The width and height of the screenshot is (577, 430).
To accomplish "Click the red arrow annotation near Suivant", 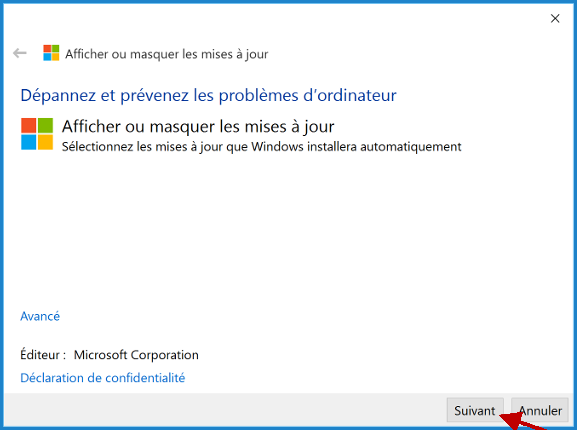I will [523, 422].
